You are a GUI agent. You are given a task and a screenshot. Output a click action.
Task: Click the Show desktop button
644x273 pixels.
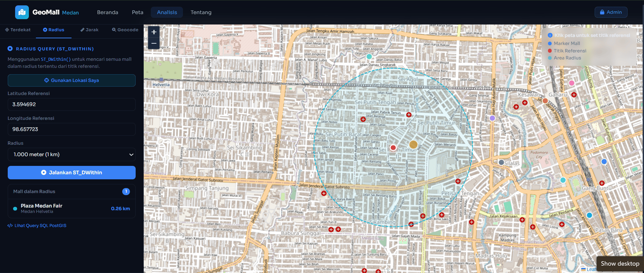pyautogui.click(x=620, y=264)
